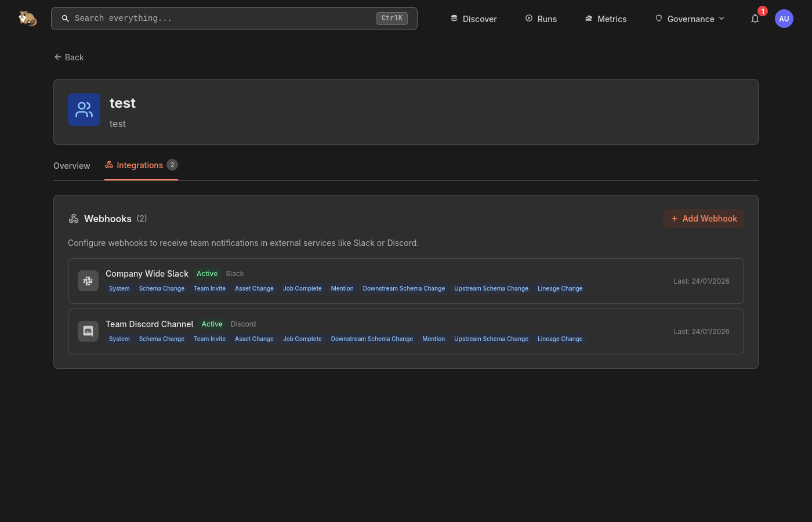This screenshot has height=522, width=812.
Task: Switch to the Overview tab
Action: pos(71,165)
